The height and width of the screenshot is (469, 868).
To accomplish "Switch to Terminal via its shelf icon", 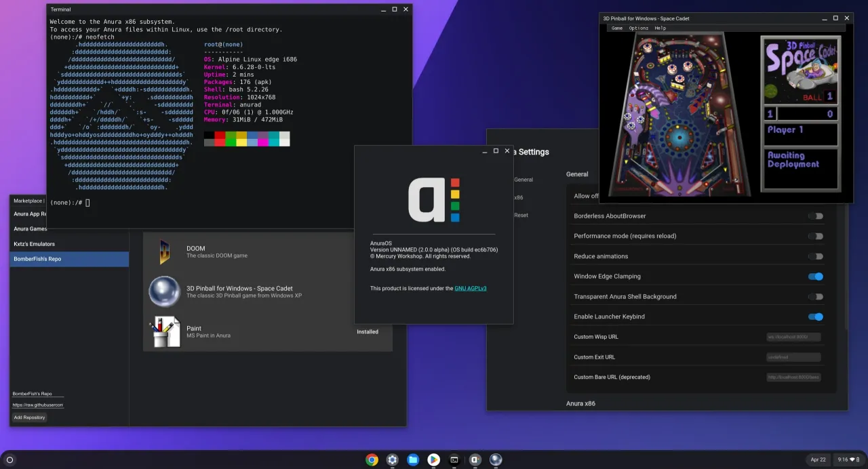I will point(454,460).
